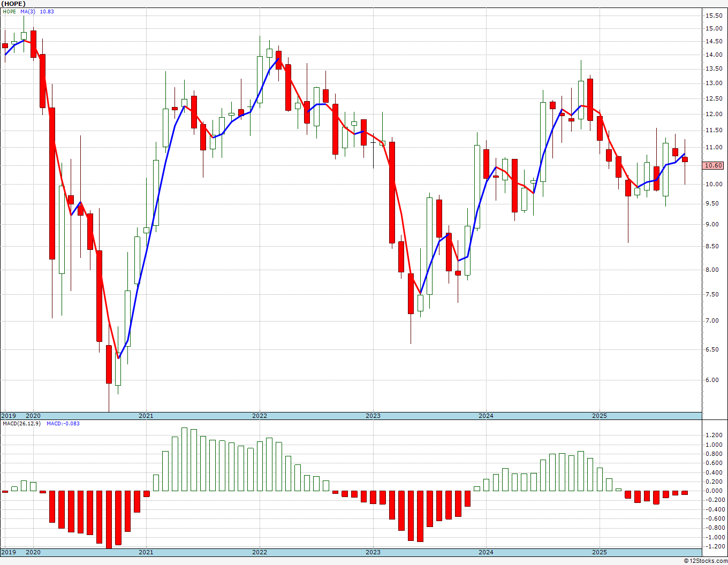The width and height of the screenshot is (728, 565).
Task: Select the 13.50 price axis label
Action: (x=714, y=68)
